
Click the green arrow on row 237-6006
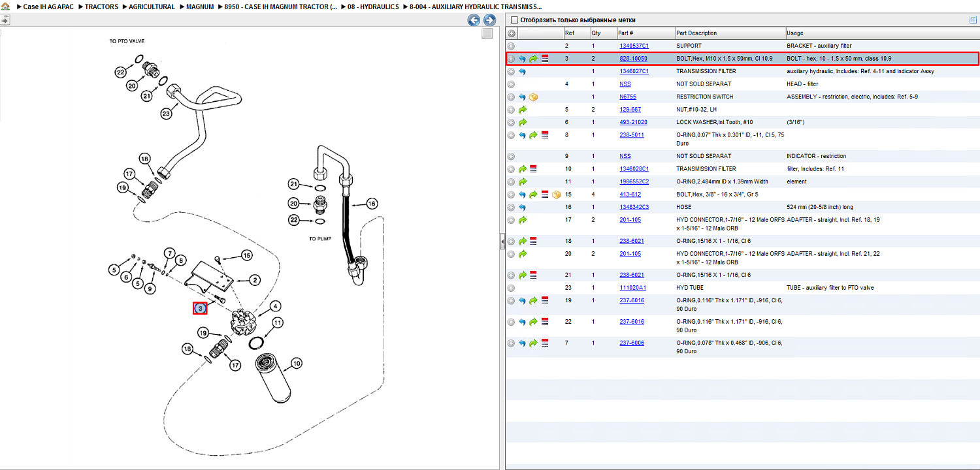coord(533,343)
